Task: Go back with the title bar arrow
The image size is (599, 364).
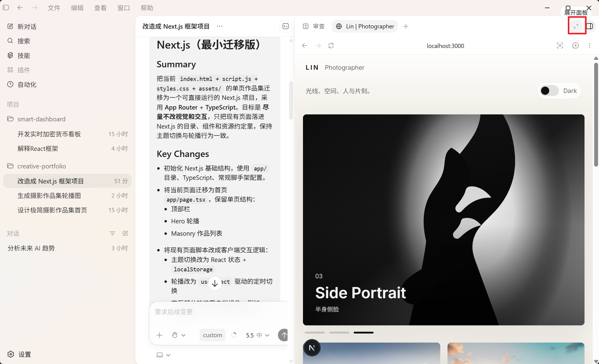Action: pyautogui.click(x=20, y=8)
